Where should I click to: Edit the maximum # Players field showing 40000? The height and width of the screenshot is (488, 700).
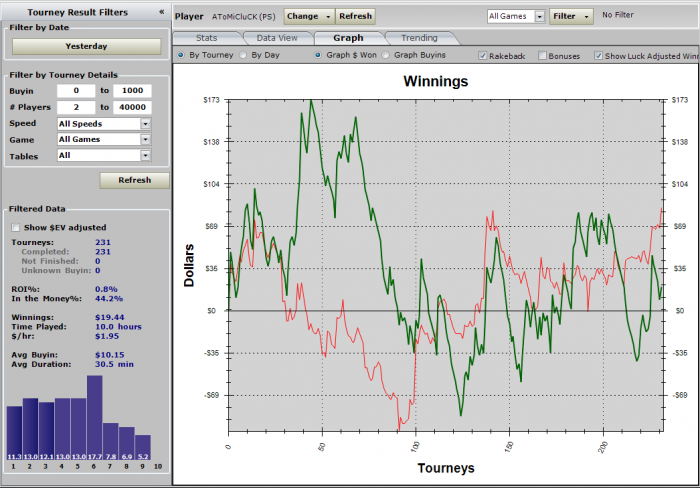tap(132, 107)
